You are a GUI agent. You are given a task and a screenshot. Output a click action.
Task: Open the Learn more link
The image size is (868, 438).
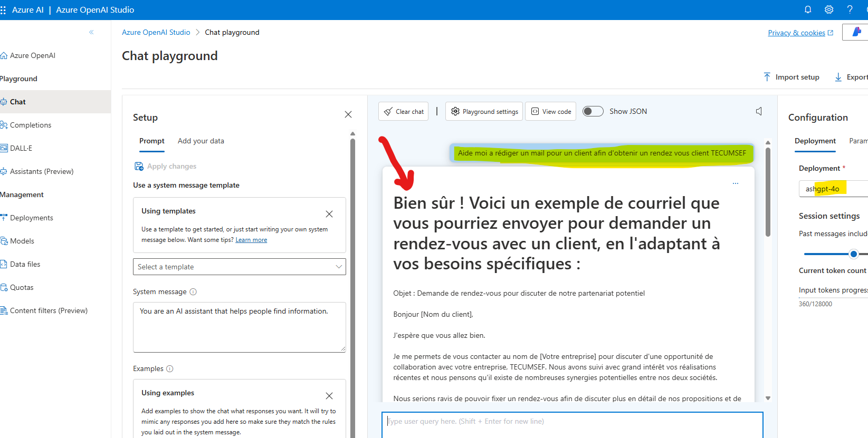[x=251, y=240]
